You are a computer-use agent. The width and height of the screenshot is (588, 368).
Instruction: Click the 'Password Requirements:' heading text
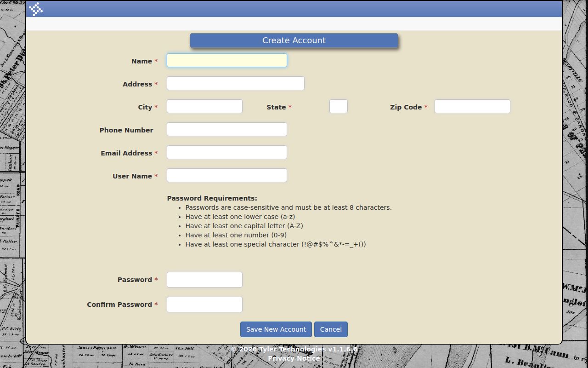point(212,198)
